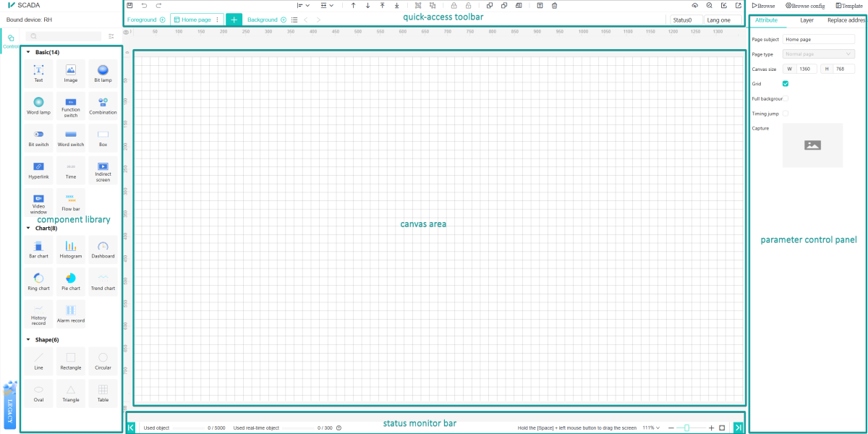Select the Time component

(71, 170)
